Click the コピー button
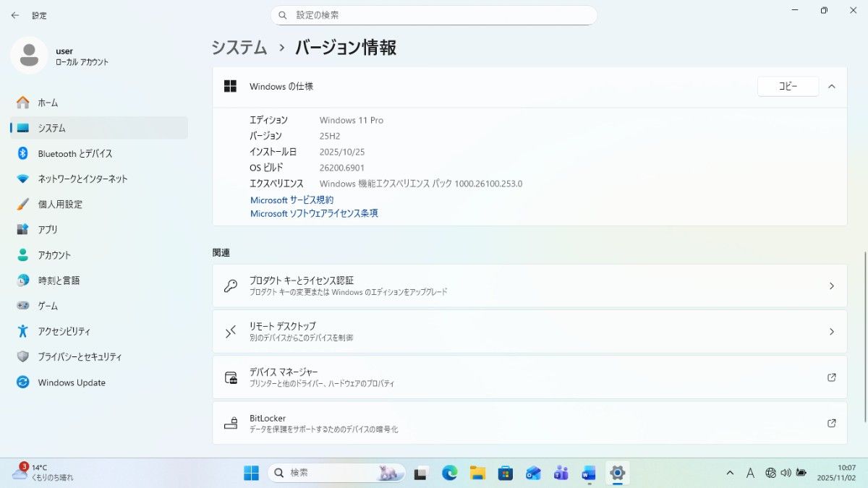The height and width of the screenshot is (488, 868). click(x=788, y=86)
